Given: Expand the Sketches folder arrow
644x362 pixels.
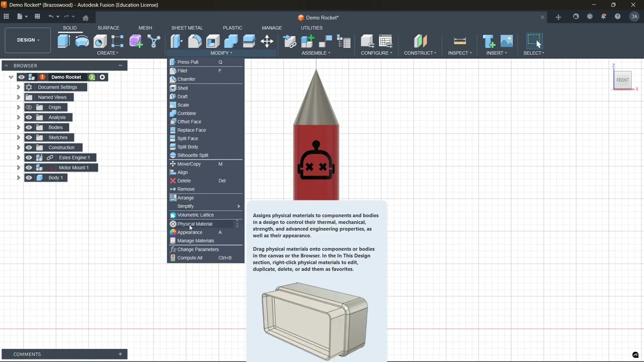Looking at the screenshot, I should tap(18, 137).
